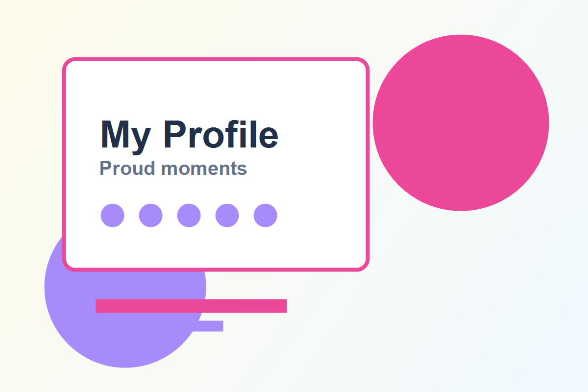Click the pink border of the profile card
The width and height of the screenshot is (588, 392).
pyautogui.click(x=216, y=59)
